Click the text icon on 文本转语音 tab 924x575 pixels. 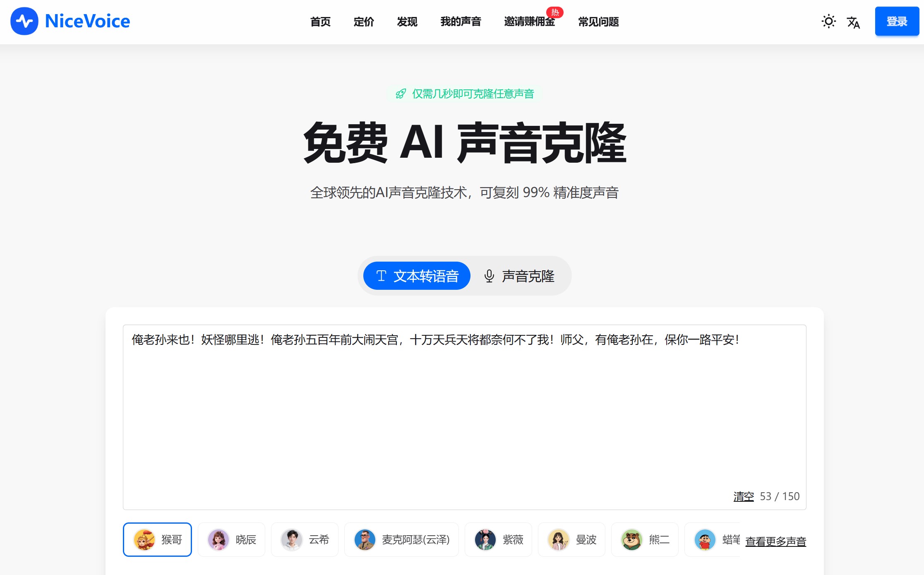click(x=382, y=275)
